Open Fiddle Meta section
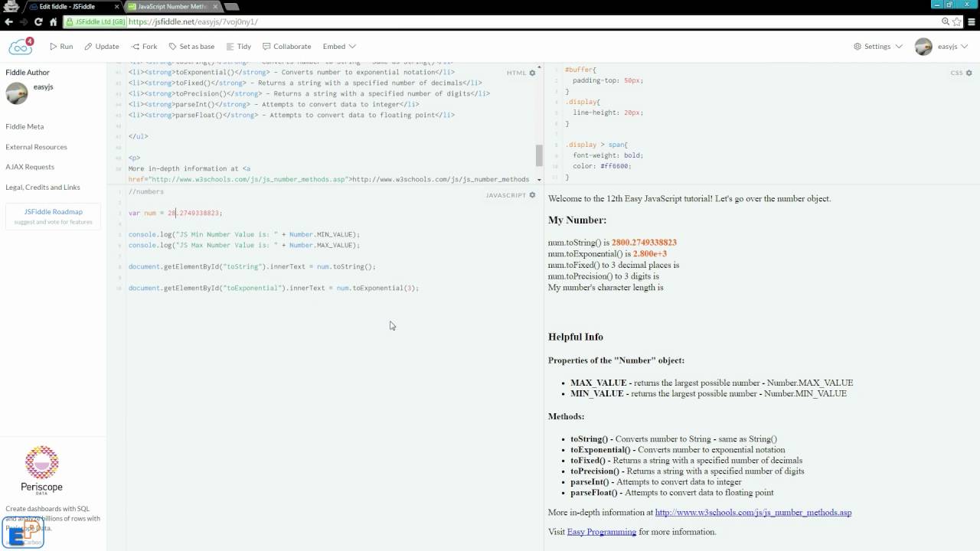The image size is (980, 551). (x=24, y=126)
